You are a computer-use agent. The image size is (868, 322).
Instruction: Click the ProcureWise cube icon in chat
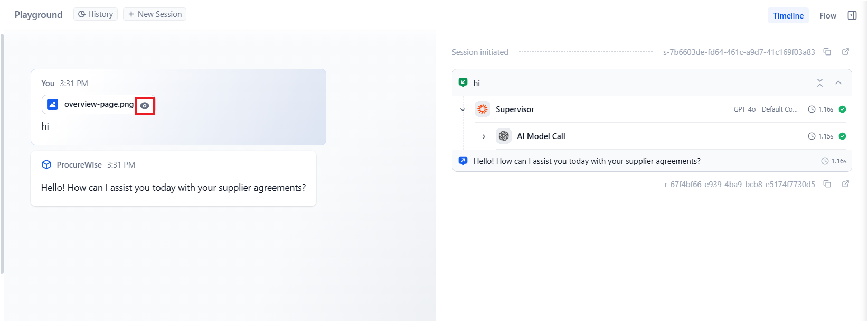(x=46, y=164)
